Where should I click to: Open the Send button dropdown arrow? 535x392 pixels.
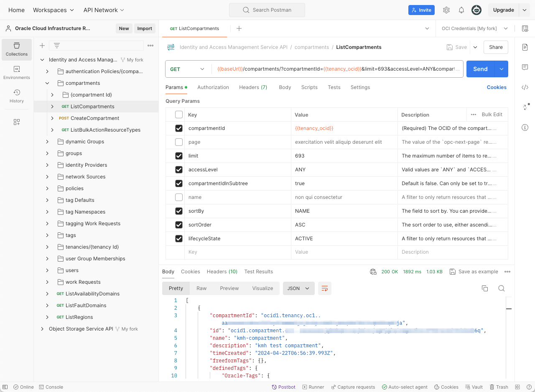pyautogui.click(x=501, y=69)
